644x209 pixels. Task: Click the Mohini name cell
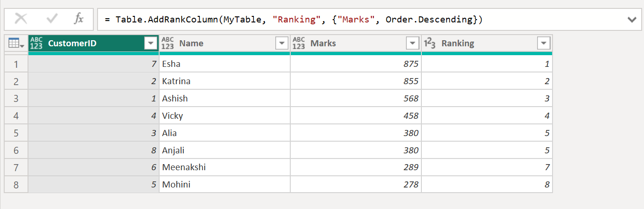(224, 185)
